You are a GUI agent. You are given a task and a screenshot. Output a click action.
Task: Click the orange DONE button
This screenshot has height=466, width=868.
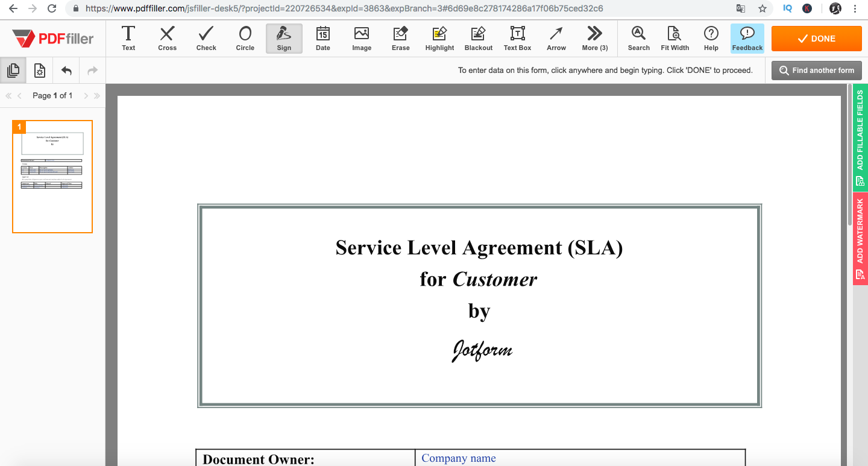[x=817, y=39]
